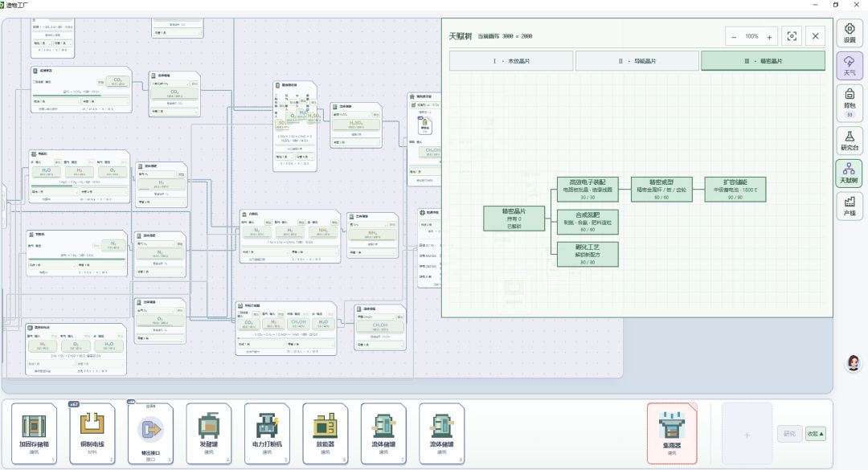Switch to tier I chip tab
This screenshot has height=470, width=868.
pos(511,61)
